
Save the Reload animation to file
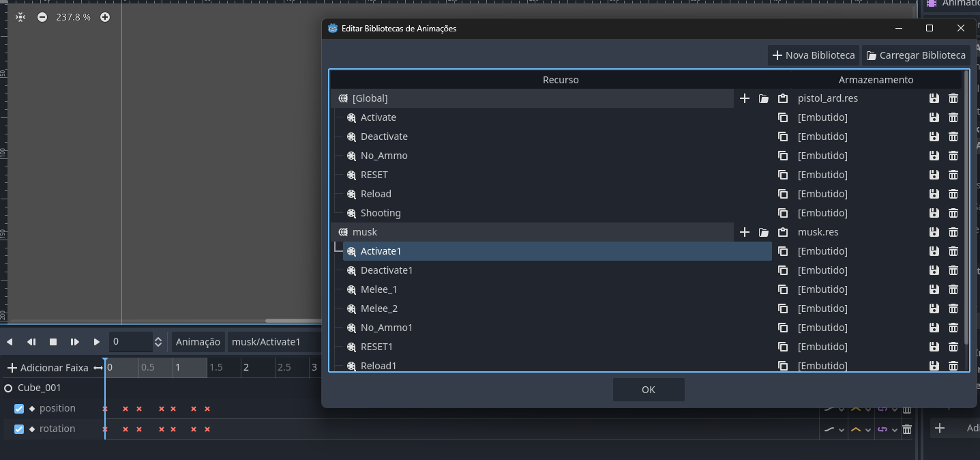point(934,194)
